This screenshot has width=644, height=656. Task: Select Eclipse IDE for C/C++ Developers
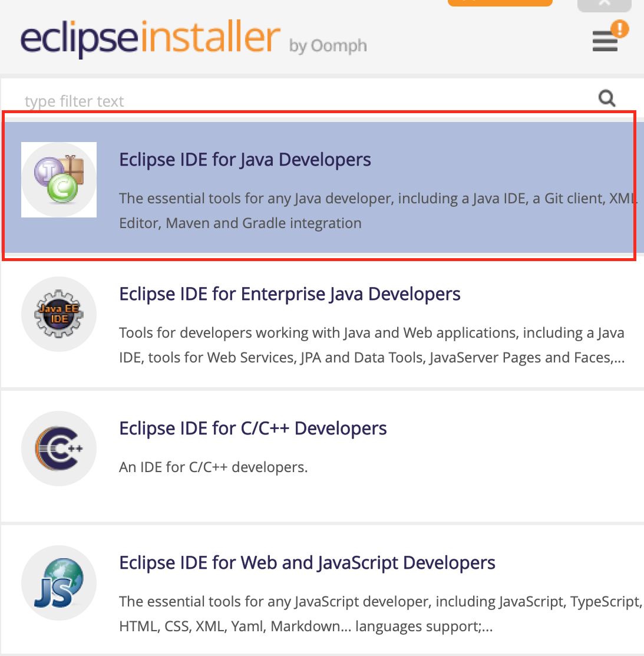tap(322, 456)
